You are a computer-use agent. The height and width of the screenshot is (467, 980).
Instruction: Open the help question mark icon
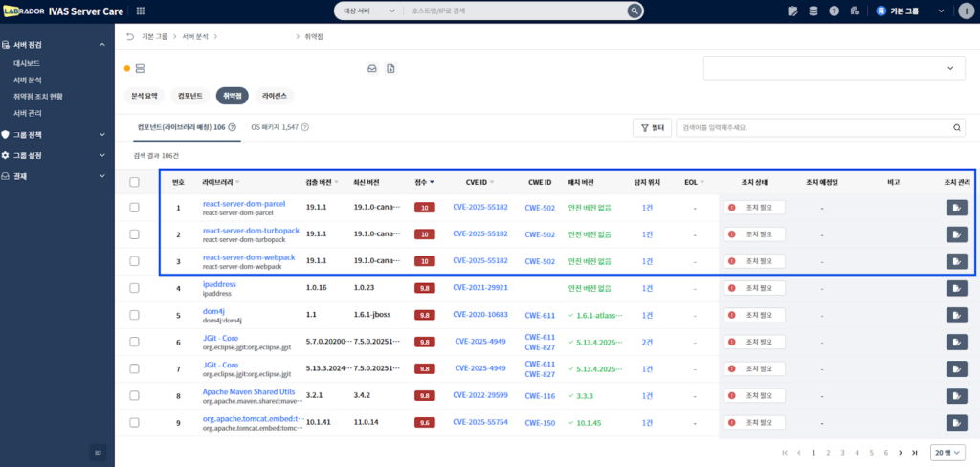coord(835,11)
